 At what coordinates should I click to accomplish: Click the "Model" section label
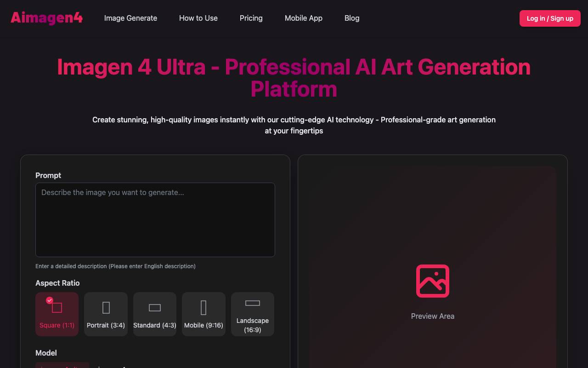(x=46, y=353)
